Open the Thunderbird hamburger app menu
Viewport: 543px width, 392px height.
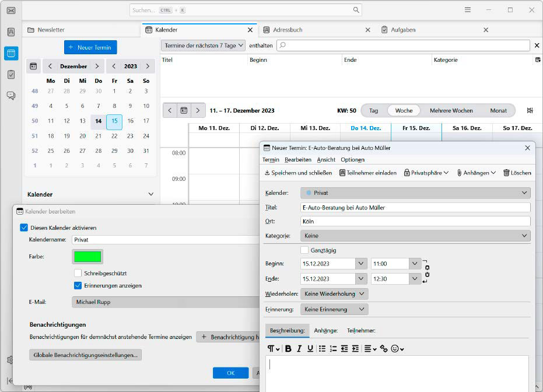468,10
